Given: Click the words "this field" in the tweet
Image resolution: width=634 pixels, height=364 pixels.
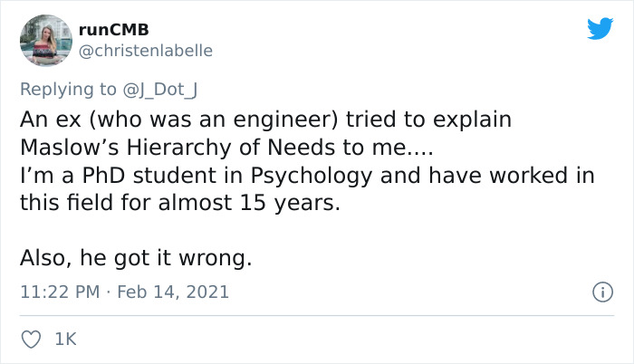Looking at the screenshot, I should [60, 203].
